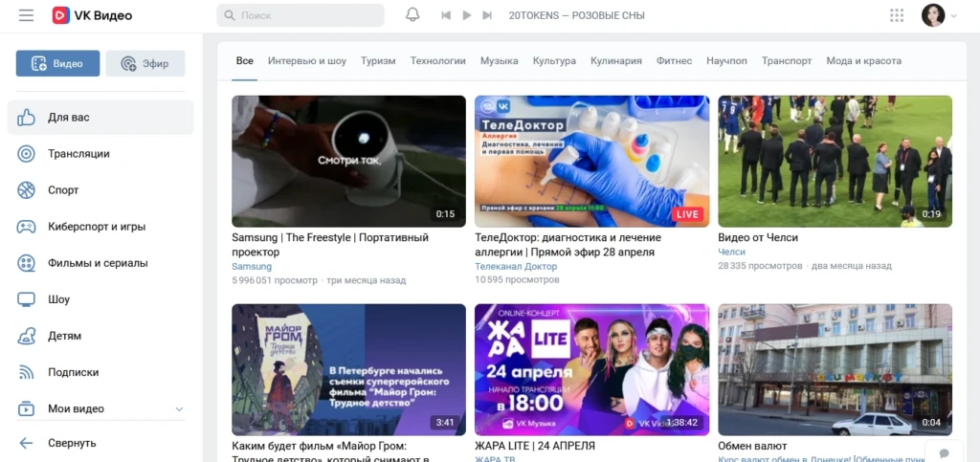Open profile avatar menu
980x462 pixels.
pyautogui.click(x=933, y=15)
